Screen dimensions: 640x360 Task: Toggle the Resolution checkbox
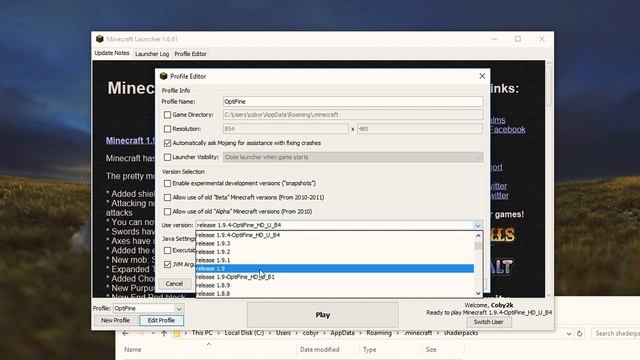click(167, 129)
